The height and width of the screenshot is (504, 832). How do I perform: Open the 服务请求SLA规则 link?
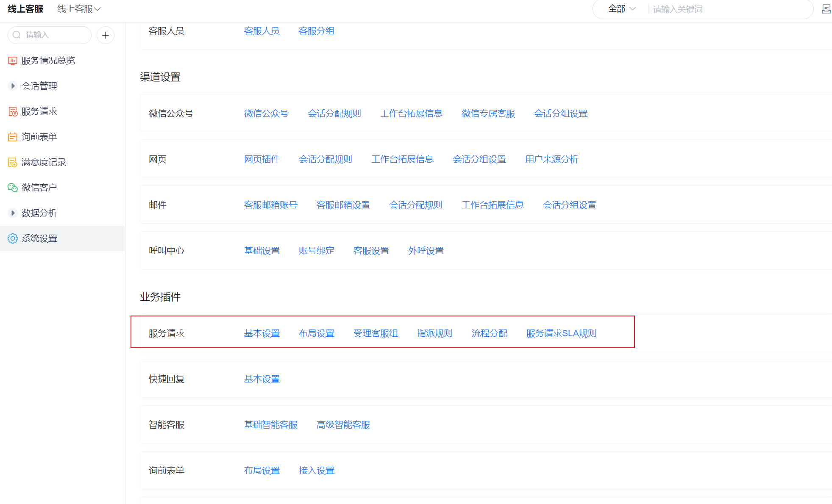click(x=561, y=333)
